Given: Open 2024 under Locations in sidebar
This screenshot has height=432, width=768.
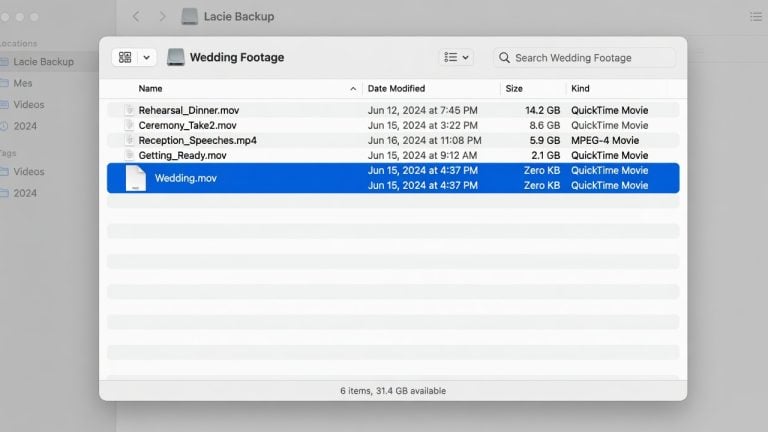Looking at the screenshot, I should tap(24, 126).
